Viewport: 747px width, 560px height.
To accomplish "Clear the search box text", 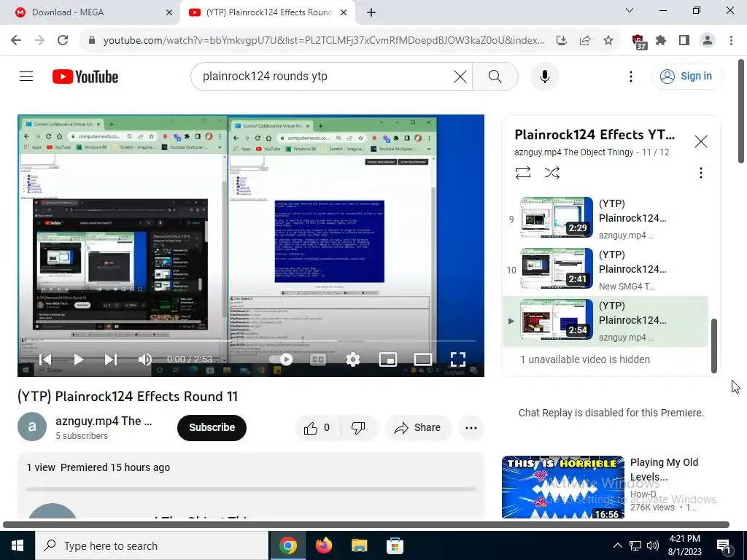I will click(x=460, y=77).
